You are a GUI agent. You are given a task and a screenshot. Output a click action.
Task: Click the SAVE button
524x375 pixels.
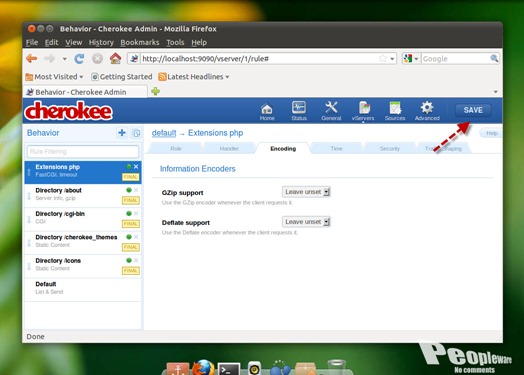pyautogui.click(x=473, y=110)
